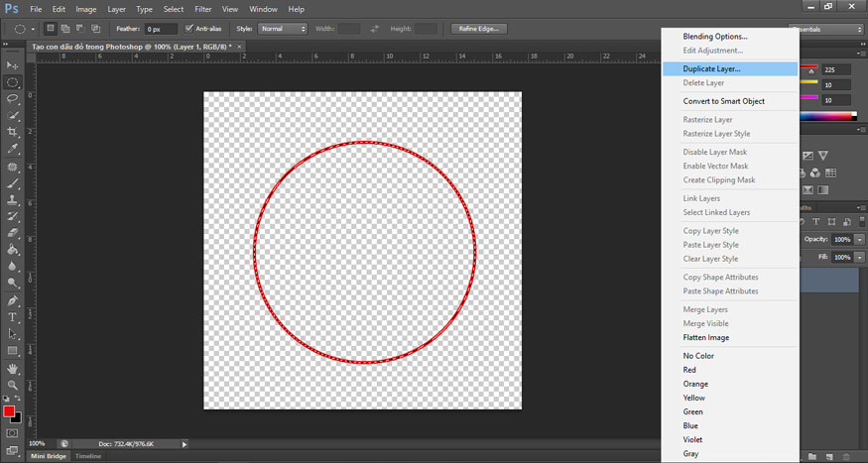Click the red foreground color swatch
The height and width of the screenshot is (463, 868).
pos(9,411)
